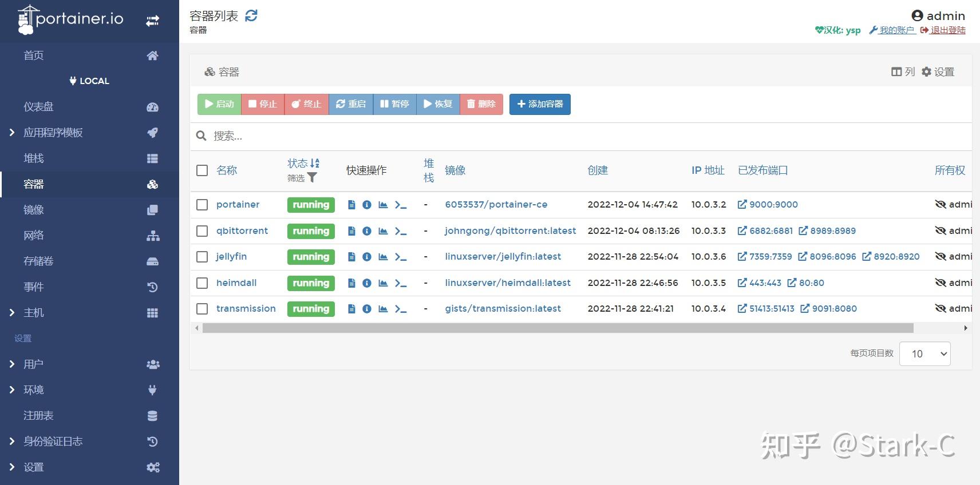Open logs for jellyfin container
This screenshot has width=980, height=485.
[351, 257]
